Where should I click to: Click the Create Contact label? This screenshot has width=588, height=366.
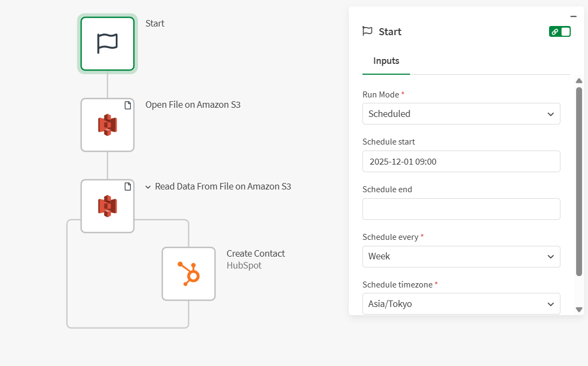255,253
